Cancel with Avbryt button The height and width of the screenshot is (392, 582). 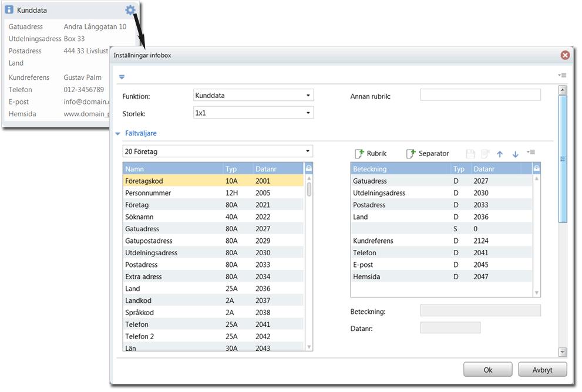[542, 370]
